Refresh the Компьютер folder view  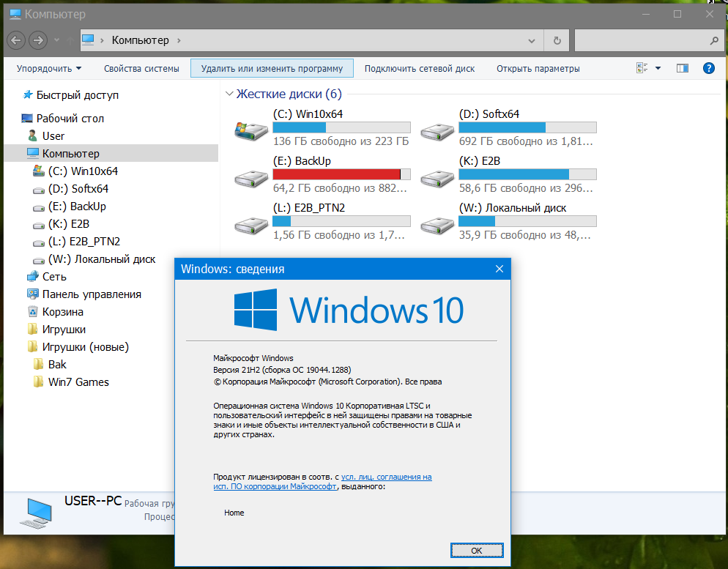point(557,41)
